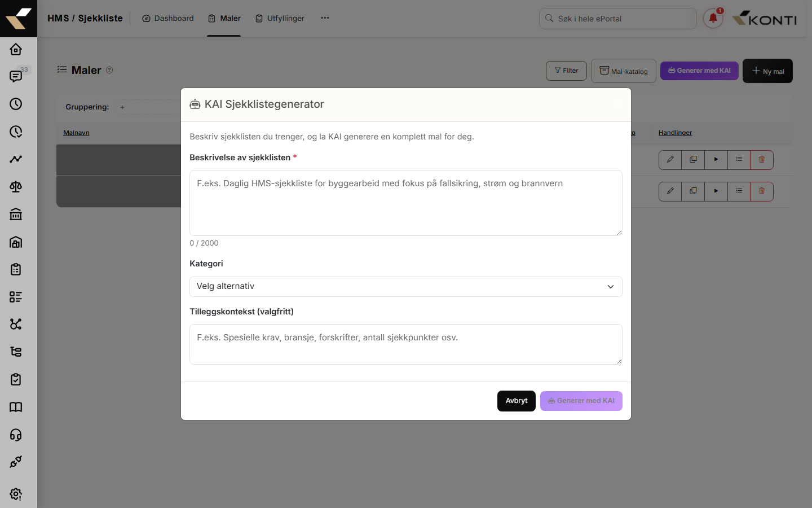Open the settings gear in sidebar
This screenshot has height=508, width=812.
tap(16, 494)
